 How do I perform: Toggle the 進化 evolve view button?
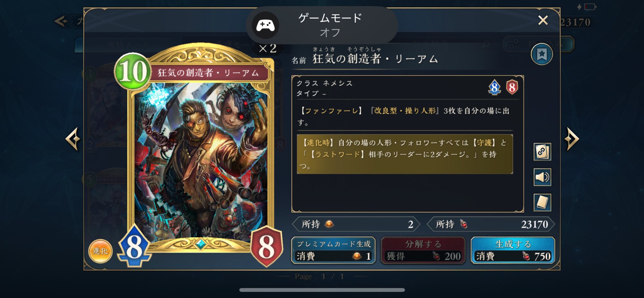(x=100, y=251)
